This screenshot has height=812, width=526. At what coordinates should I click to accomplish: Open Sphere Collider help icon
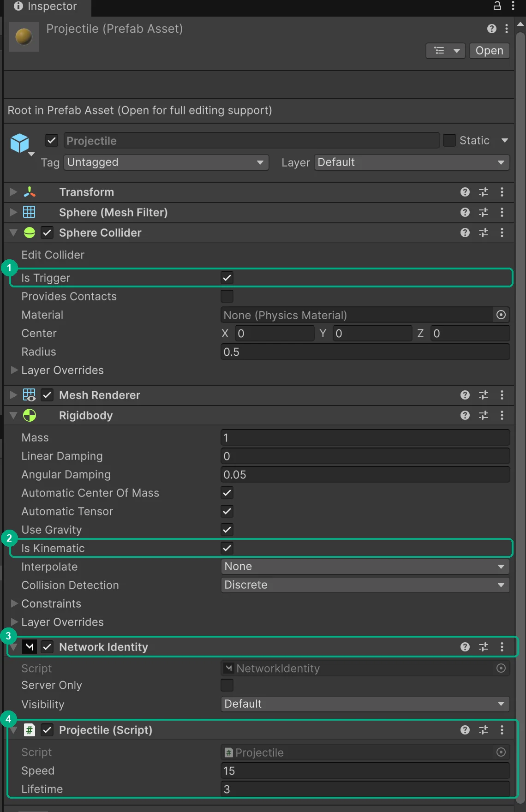[x=465, y=233]
